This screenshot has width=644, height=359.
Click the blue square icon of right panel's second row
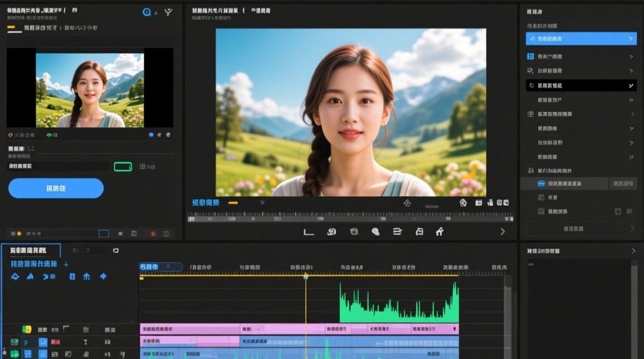(x=530, y=56)
